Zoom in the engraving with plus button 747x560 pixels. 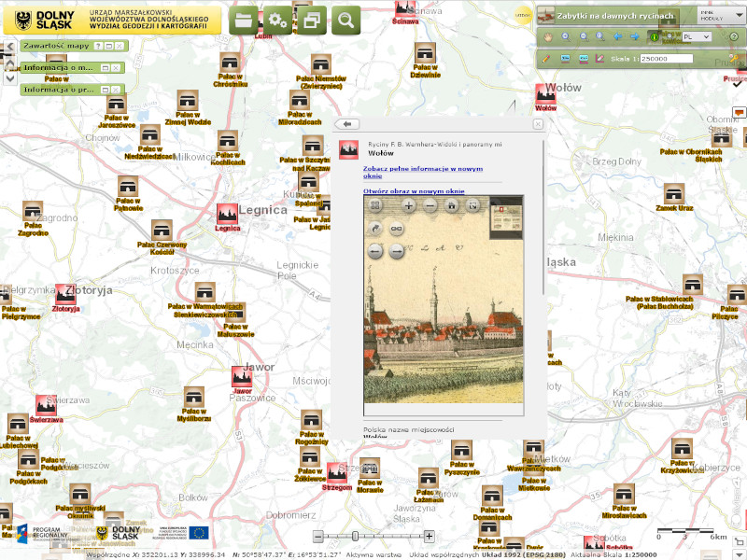[x=408, y=205]
